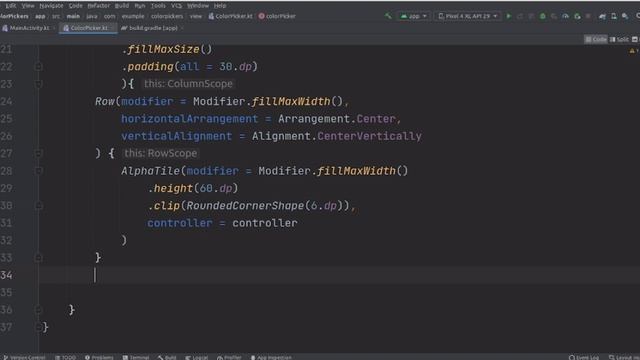The width and height of the screenshot is (640, 360).
Task: Collapse the code fold marker on line 30
Action: 38,206
